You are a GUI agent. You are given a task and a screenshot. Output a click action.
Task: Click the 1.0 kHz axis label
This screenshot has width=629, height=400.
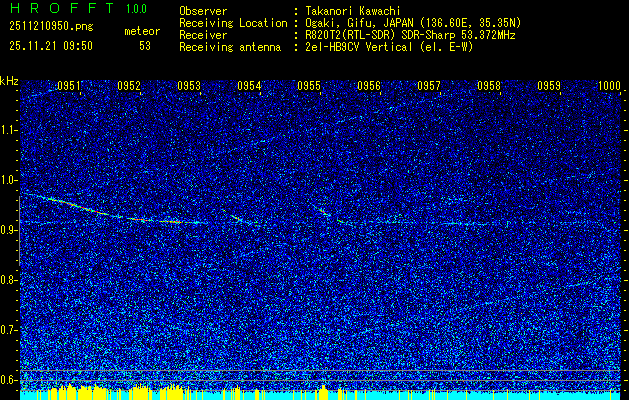9,180
